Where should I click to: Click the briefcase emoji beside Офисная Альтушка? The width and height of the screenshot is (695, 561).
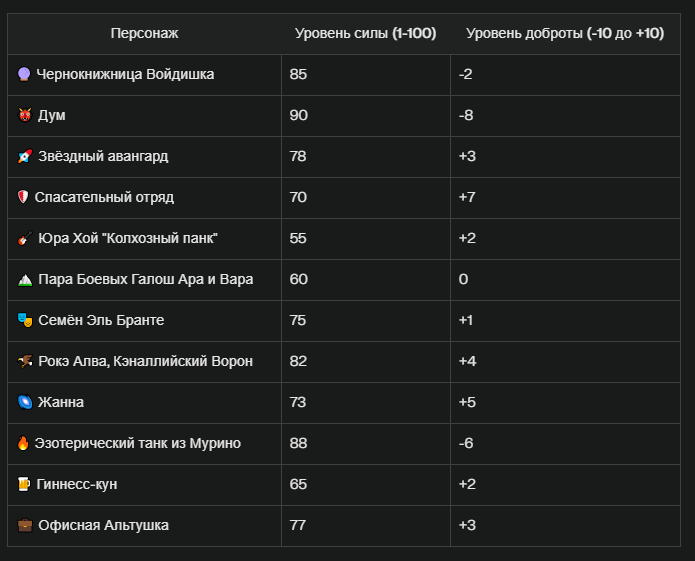click(x=25, y=525)
